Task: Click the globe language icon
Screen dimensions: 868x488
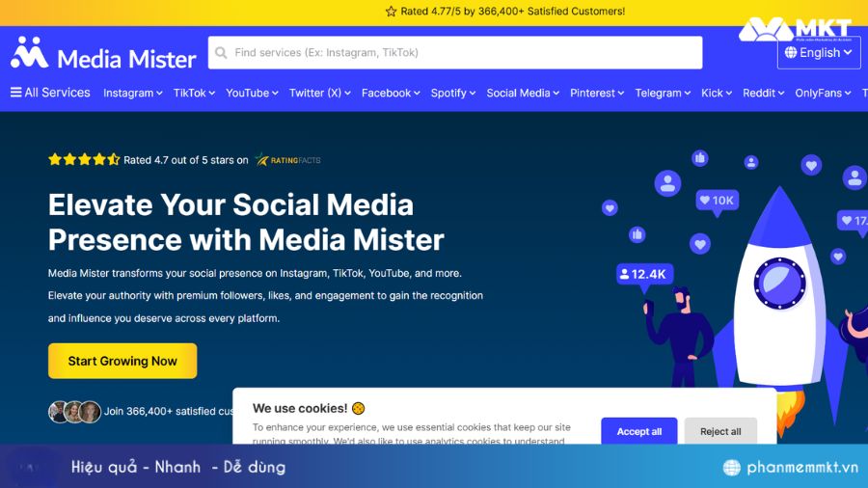Action: [791, 53]
